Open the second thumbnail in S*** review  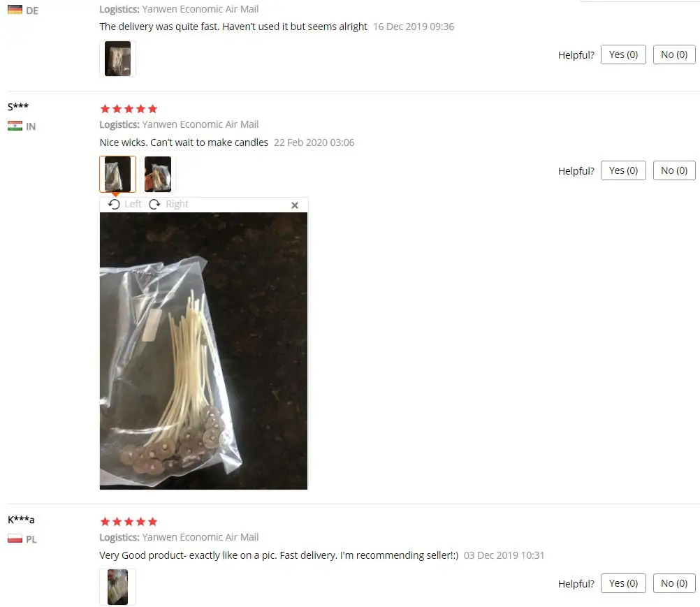point(158,174)
